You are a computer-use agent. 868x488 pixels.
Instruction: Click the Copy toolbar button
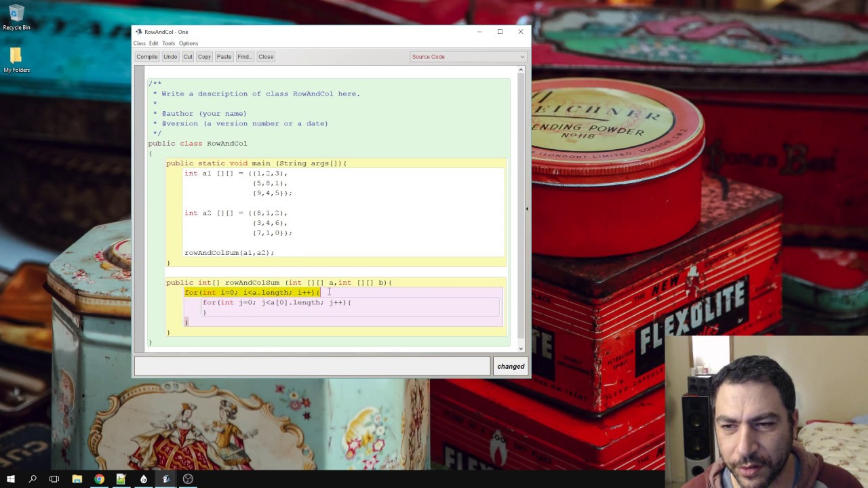coord(204,57)
